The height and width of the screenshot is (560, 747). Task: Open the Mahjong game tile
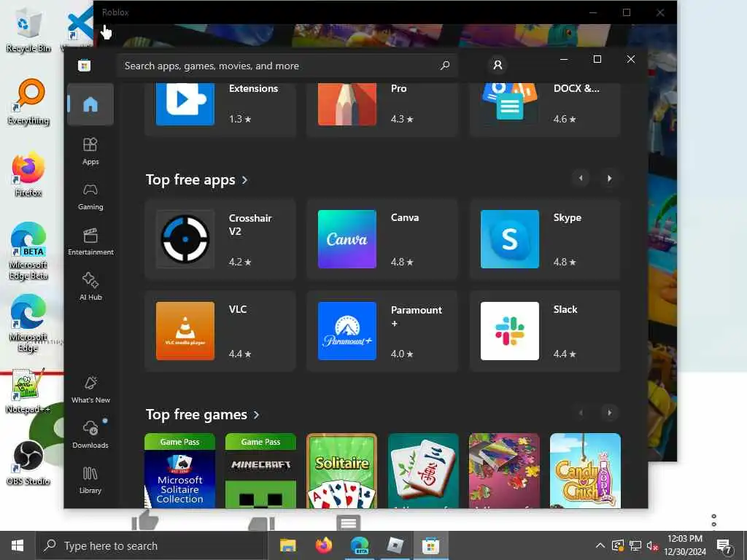423,470
